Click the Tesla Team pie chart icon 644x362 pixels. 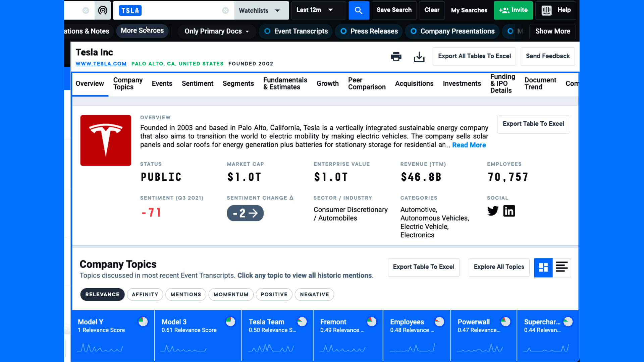[x=302, y=322]
